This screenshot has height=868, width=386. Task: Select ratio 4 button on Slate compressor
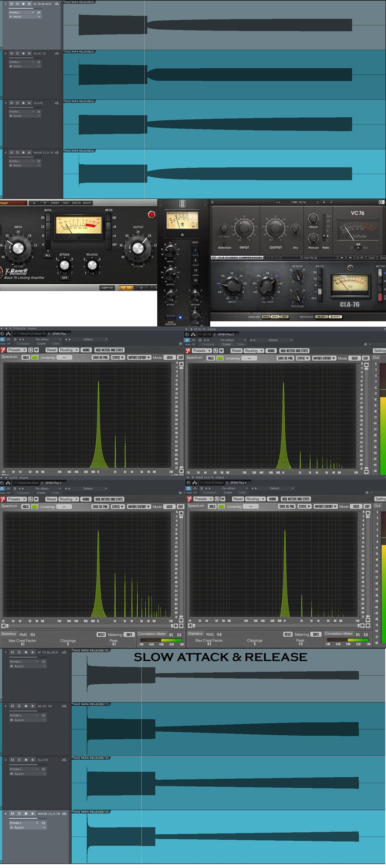[195, 250]
